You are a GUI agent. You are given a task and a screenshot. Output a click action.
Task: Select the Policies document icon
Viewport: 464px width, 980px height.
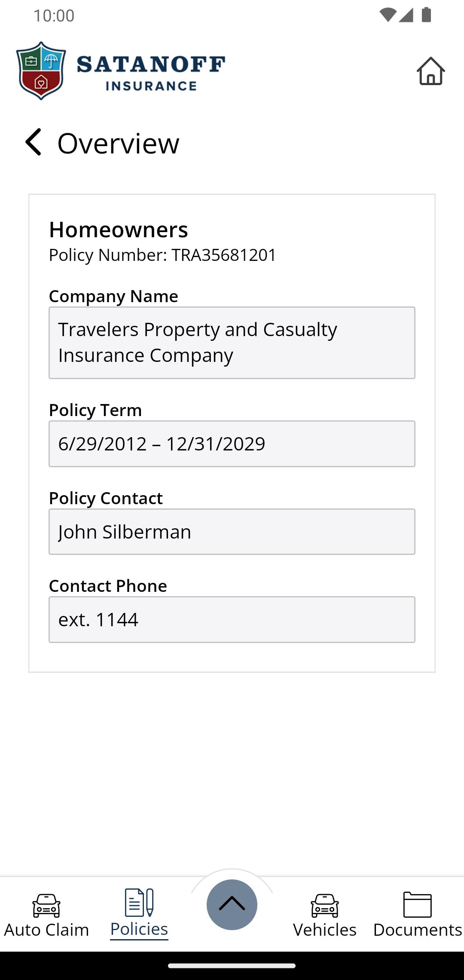coord(139,903)
